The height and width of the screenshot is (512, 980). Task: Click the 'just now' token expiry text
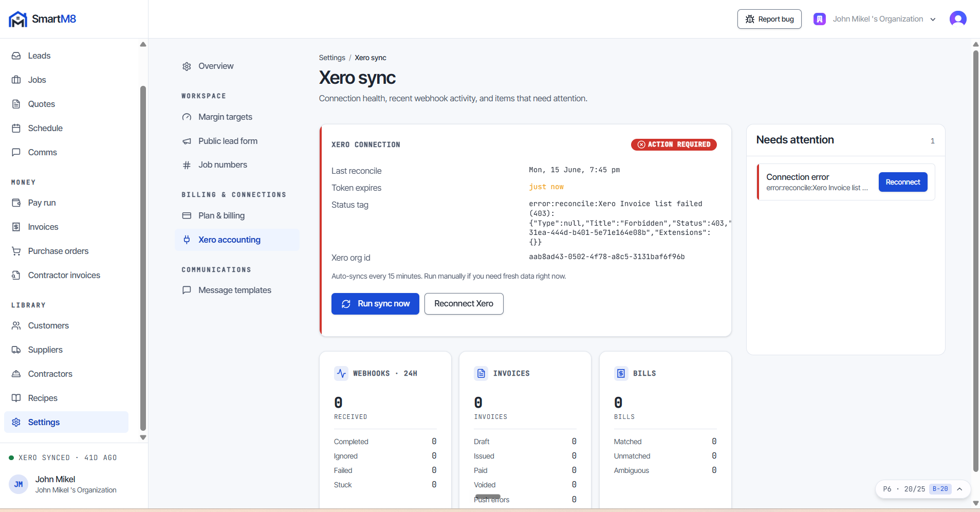click(x=546, y=187)
